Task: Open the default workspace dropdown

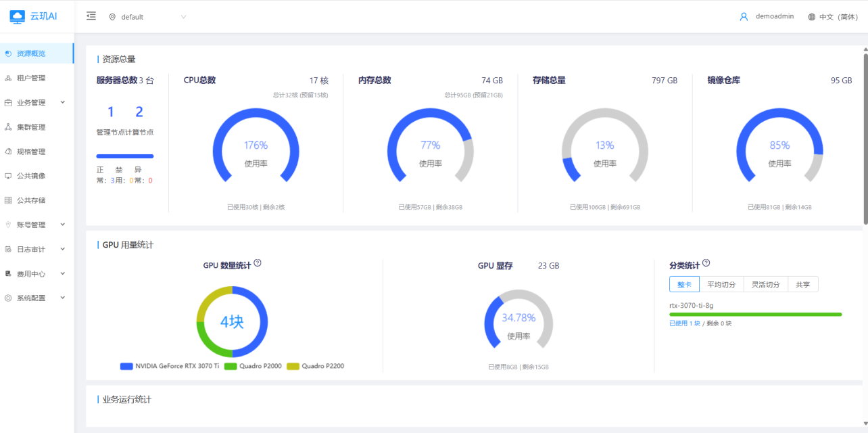Action: pos(147,17)
